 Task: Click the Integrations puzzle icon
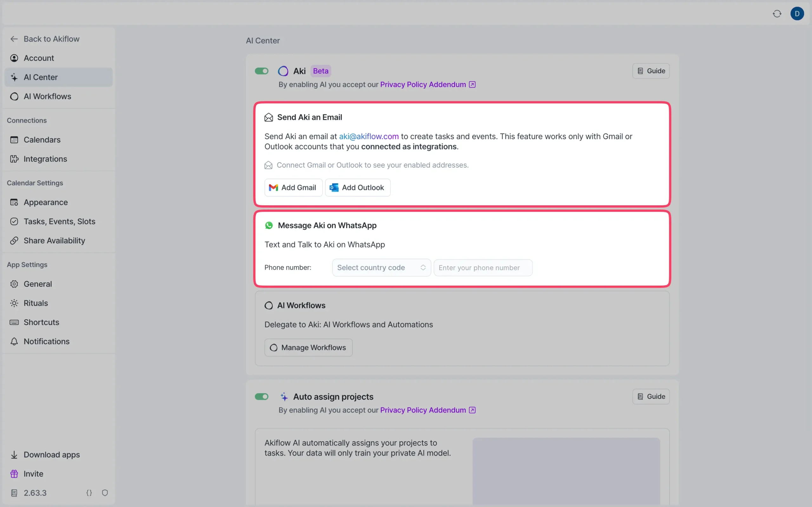click(14, 159)
